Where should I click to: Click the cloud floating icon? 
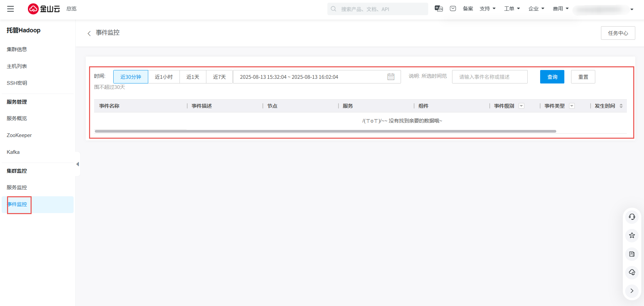632,272
